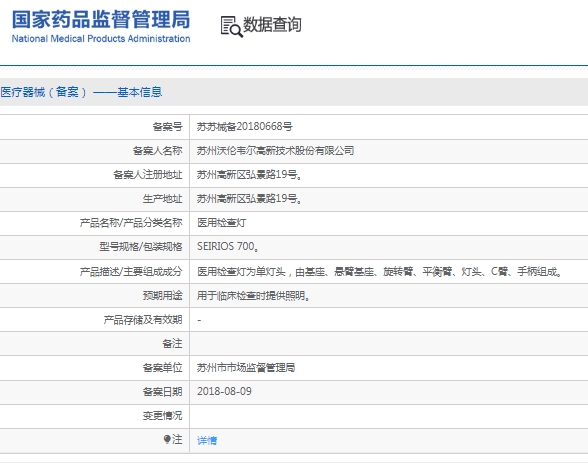Open the 详情 link

coord(207,440)
